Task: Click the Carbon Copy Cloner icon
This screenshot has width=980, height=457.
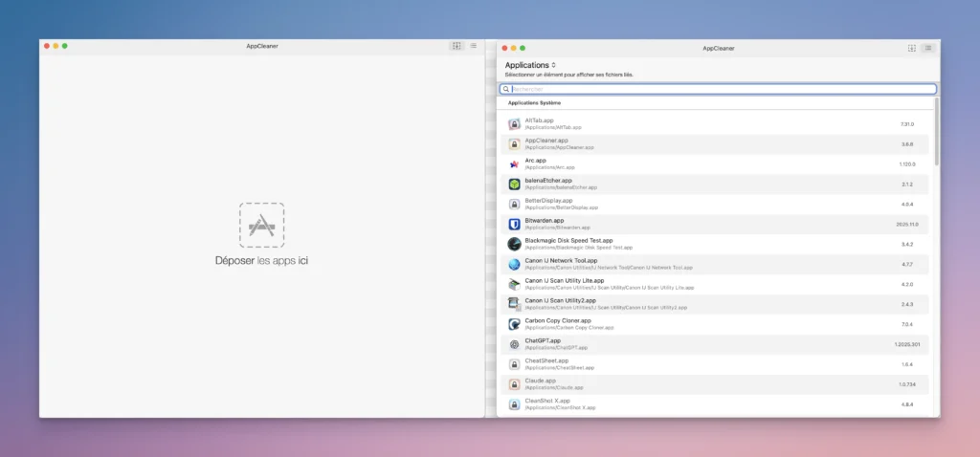Action: (x=514, y=324)
